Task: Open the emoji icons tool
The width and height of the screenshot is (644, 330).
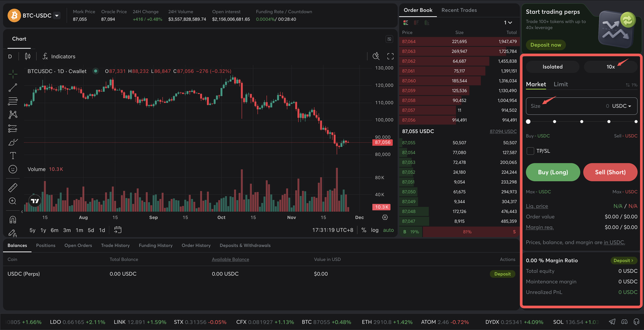Action: [x=13, y=169]
